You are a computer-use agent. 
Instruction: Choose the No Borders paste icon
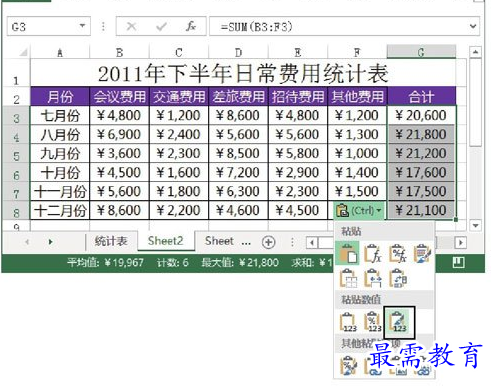[x=348, y=279]
